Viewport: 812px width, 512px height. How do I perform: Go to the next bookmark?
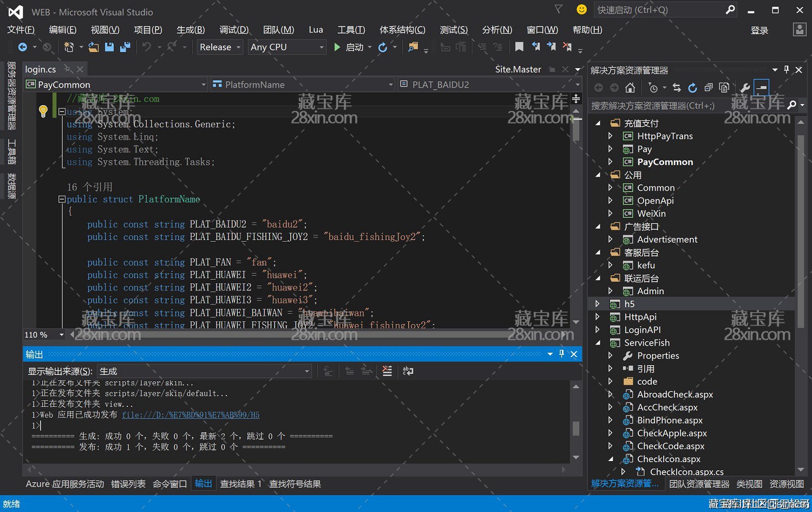pos(551,47)
